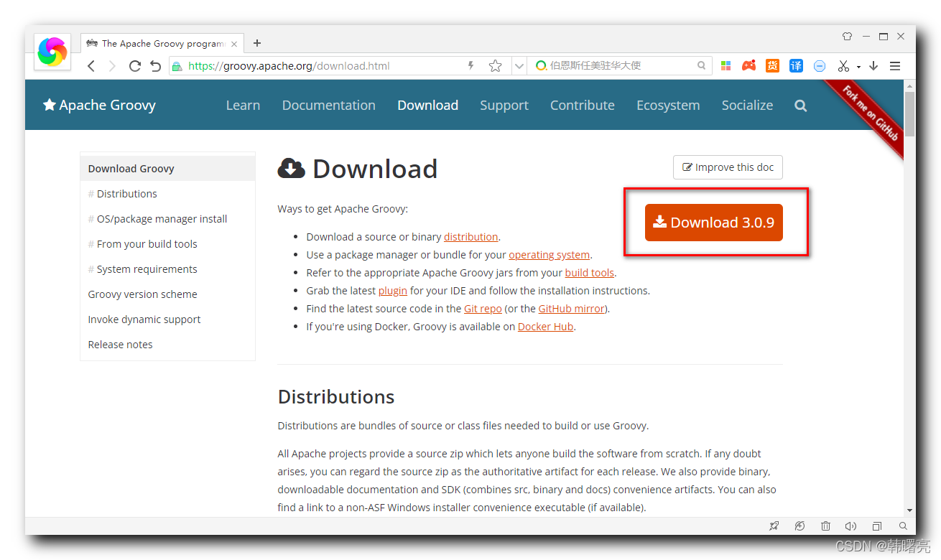
Task: Click the blue ad-block circle icon
Action: [x=820, y=66]
